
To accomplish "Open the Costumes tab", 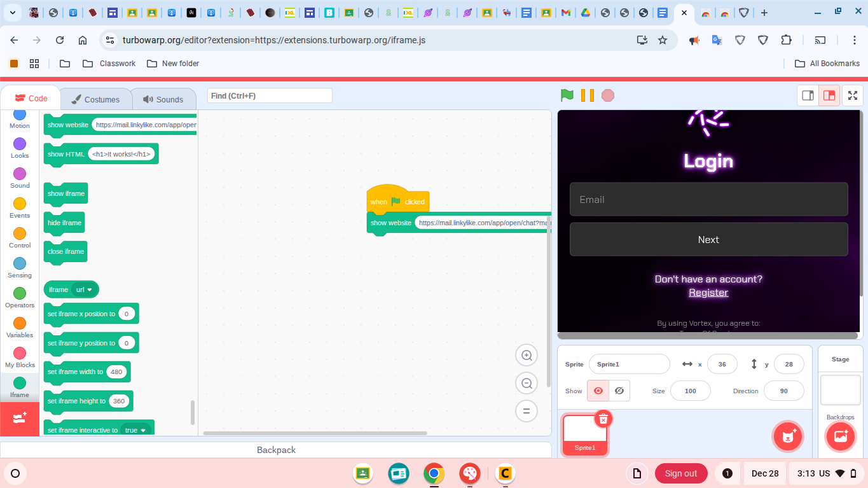I will tap(95, 99).
